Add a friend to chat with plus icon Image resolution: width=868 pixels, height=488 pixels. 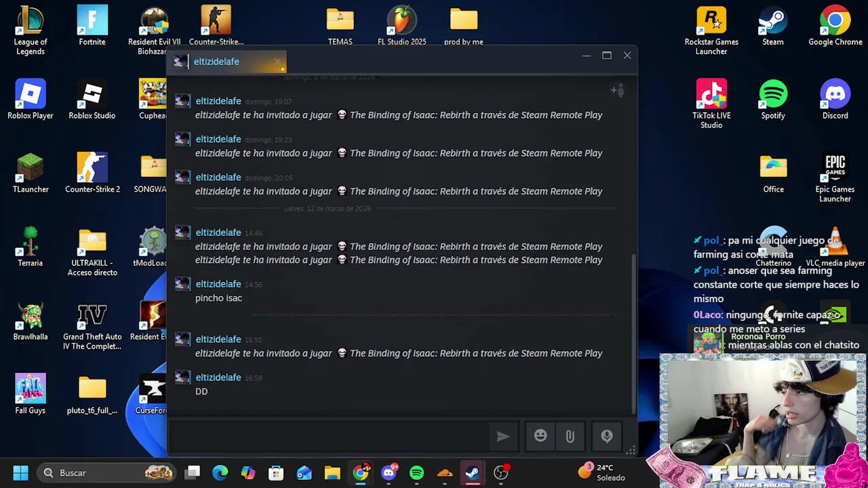click(x=617, y=90)
